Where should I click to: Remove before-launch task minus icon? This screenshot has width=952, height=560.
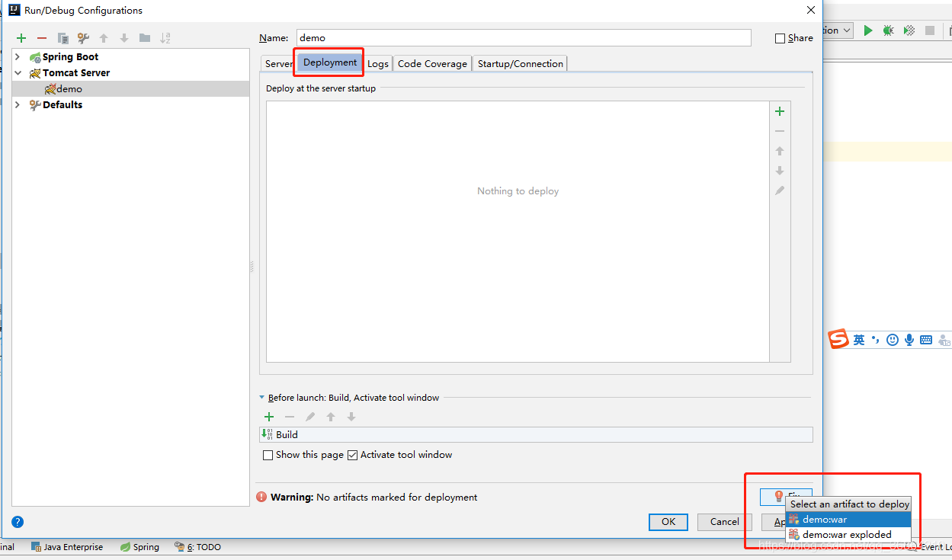coord(290,417)
